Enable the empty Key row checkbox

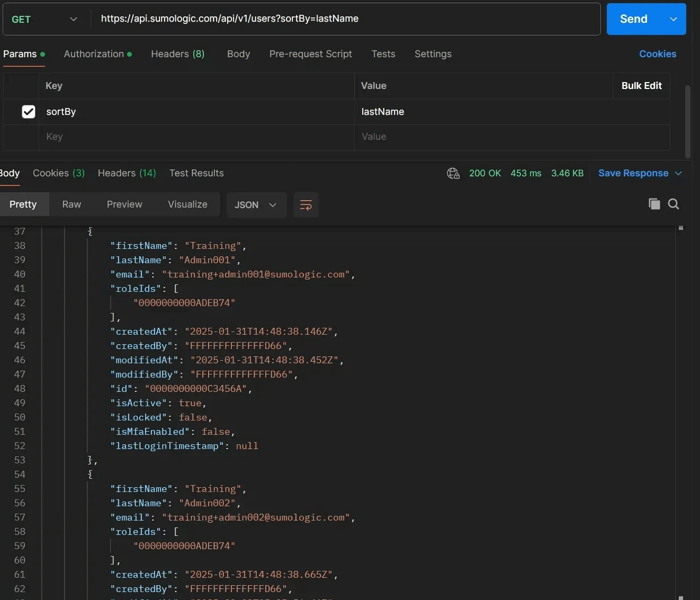(x=28, y=137)
